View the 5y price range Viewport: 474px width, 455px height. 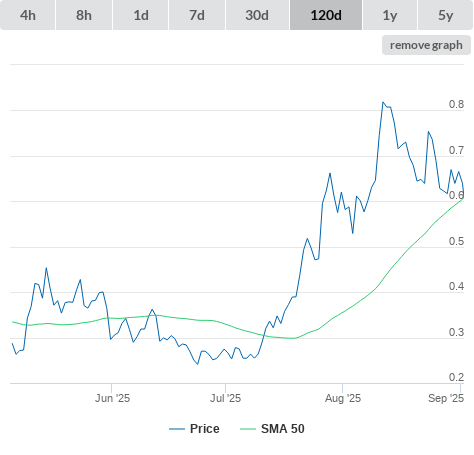click(445, 15)
